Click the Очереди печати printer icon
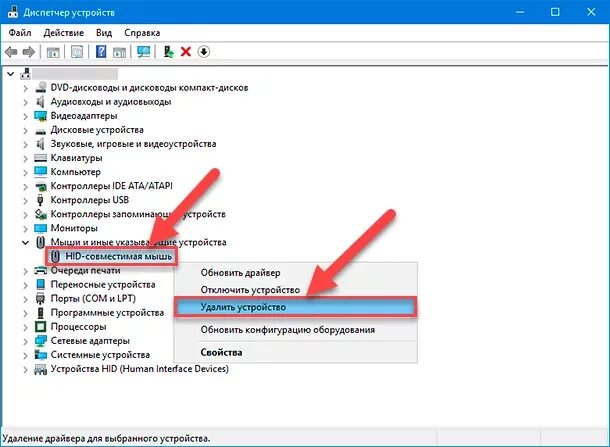 40,270
